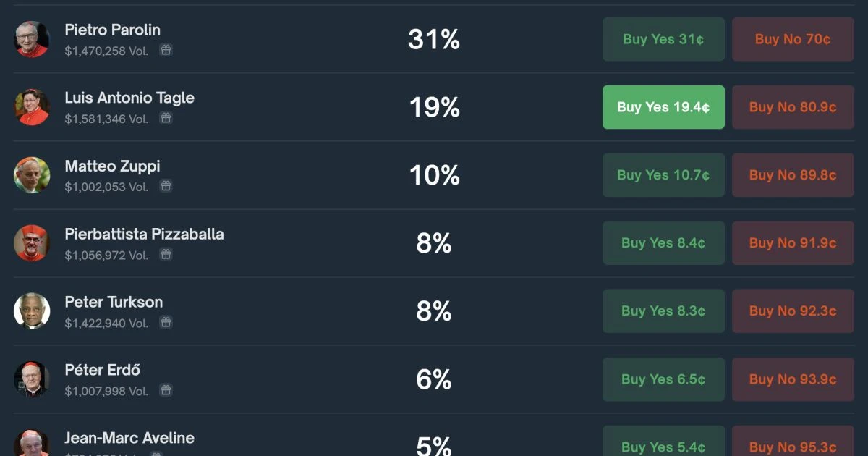Open the Matteo Zuppi market name
Image resolution: width=868 pixels, height=456 pixels.
[112, 166]
